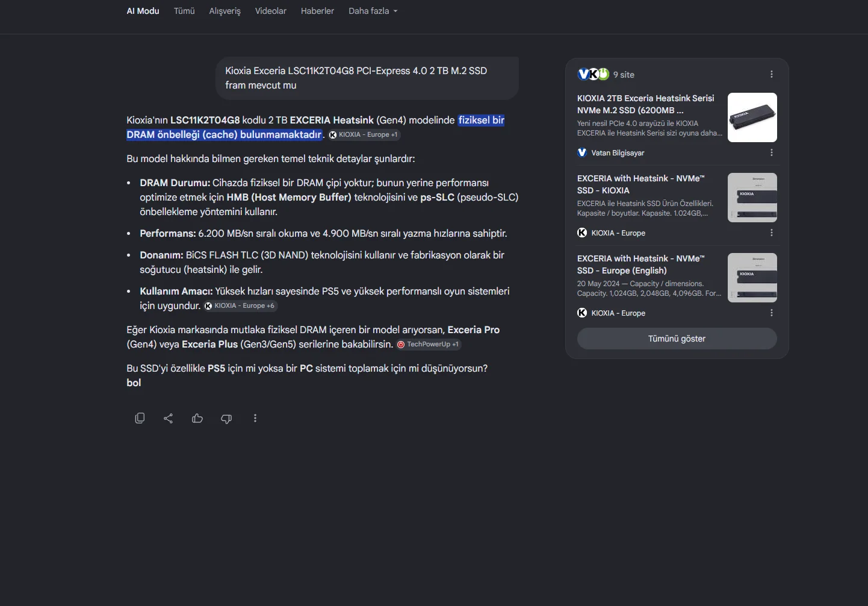Click the Tümünü göster button
The width and height of the screenshot is (868, 606).
tap(677, 339)
